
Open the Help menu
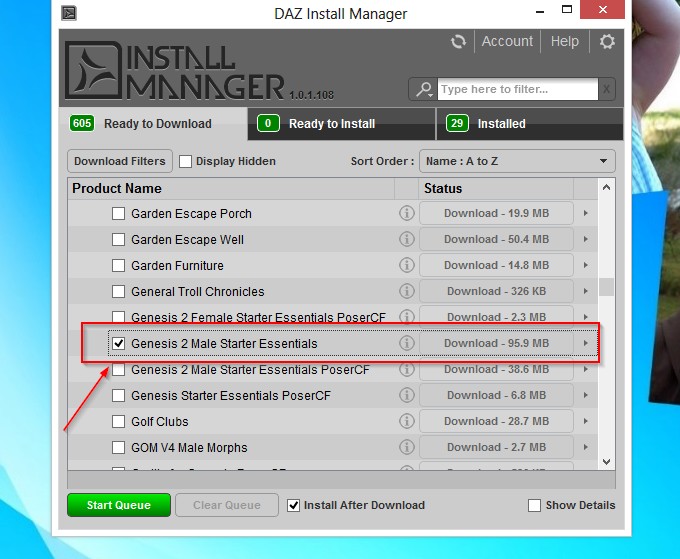[565, 41]
